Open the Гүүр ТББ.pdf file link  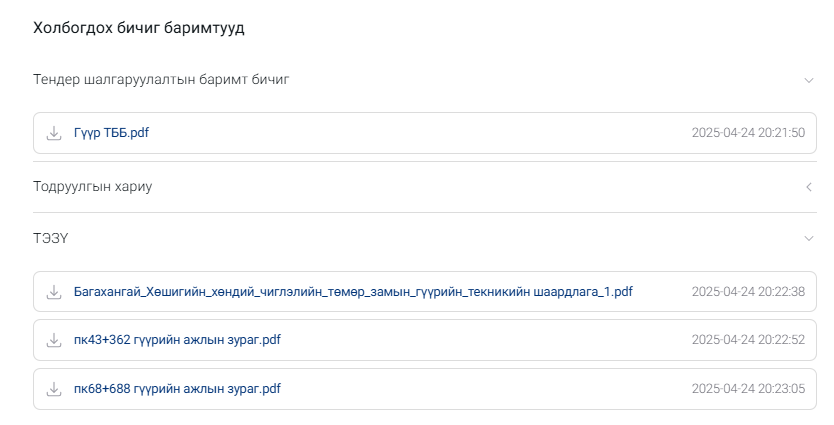(111, 133)
